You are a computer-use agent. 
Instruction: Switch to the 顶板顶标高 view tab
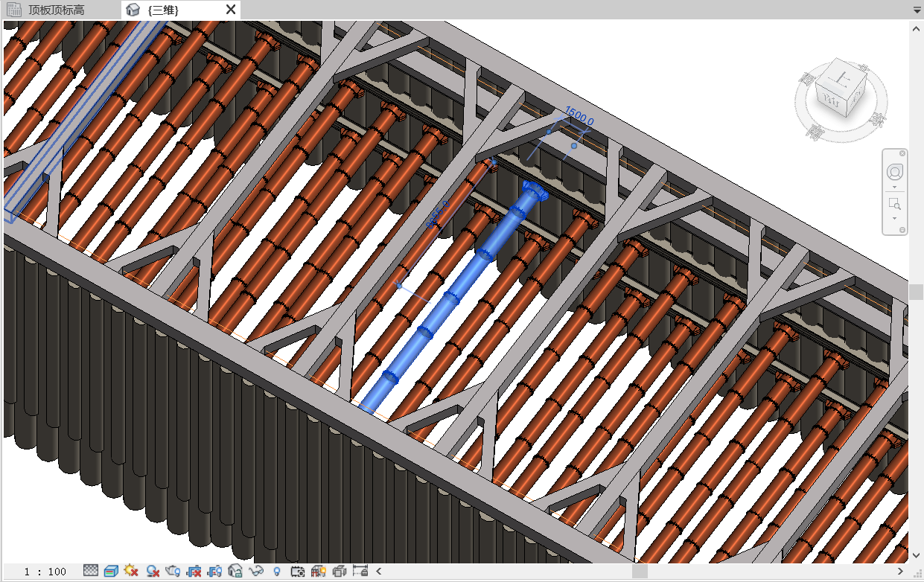[x=57, y=10]
